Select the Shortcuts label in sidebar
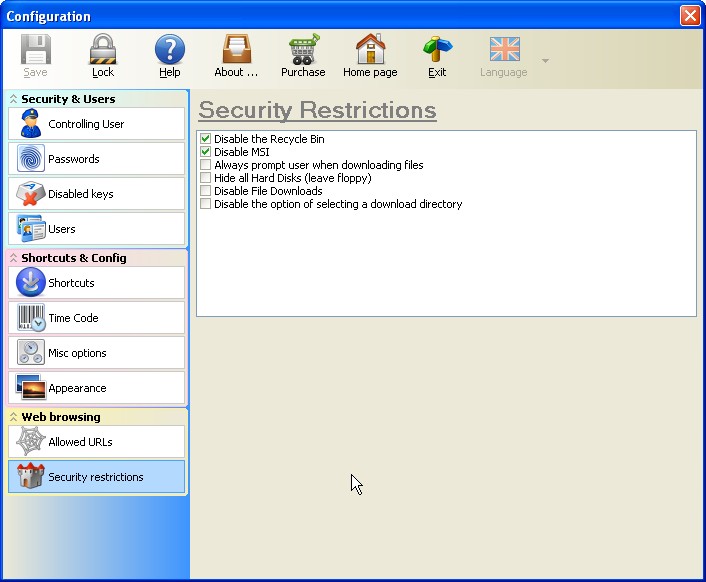 click(71, 283)
